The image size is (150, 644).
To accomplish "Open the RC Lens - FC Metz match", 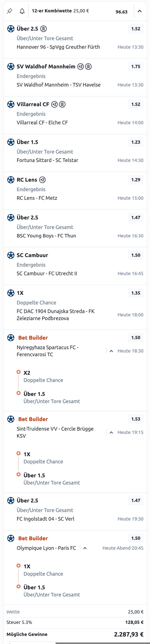I will point(37,198).
